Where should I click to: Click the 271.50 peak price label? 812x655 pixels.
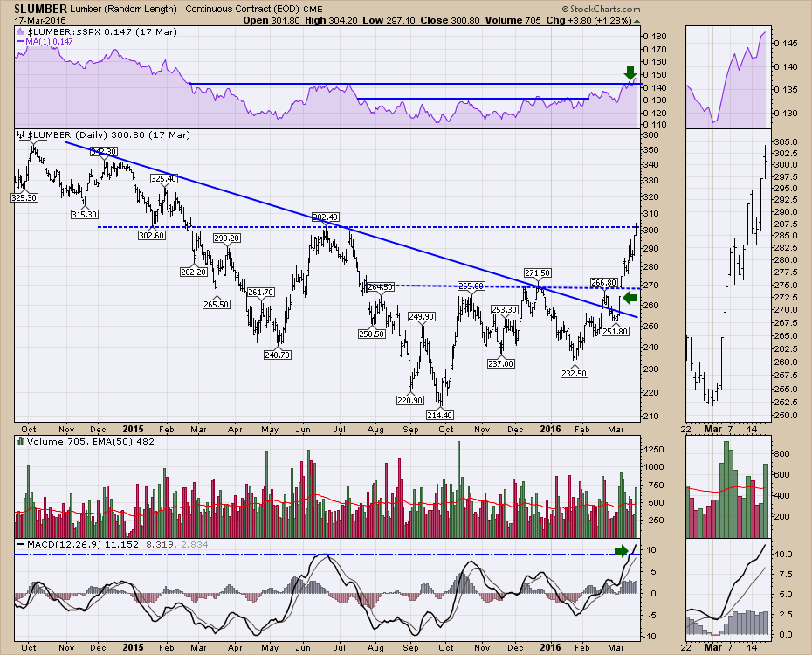(x=538, y=272)
